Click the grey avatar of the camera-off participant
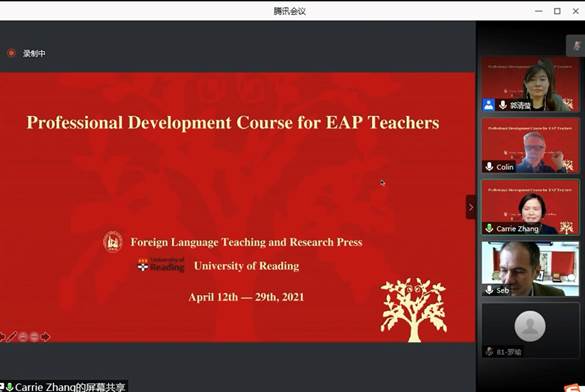Screen dimensions: 585x392 pos(530,326)
